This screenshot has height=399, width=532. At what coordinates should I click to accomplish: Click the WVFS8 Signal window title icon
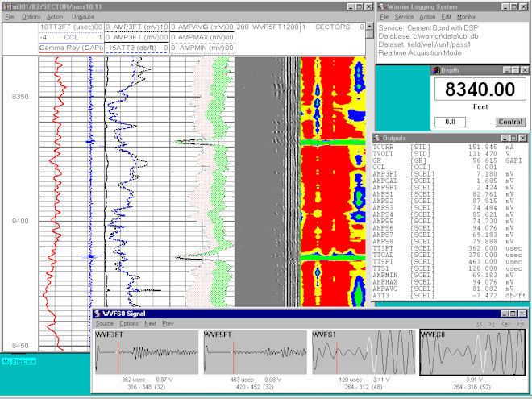click(x=97, y=313)
